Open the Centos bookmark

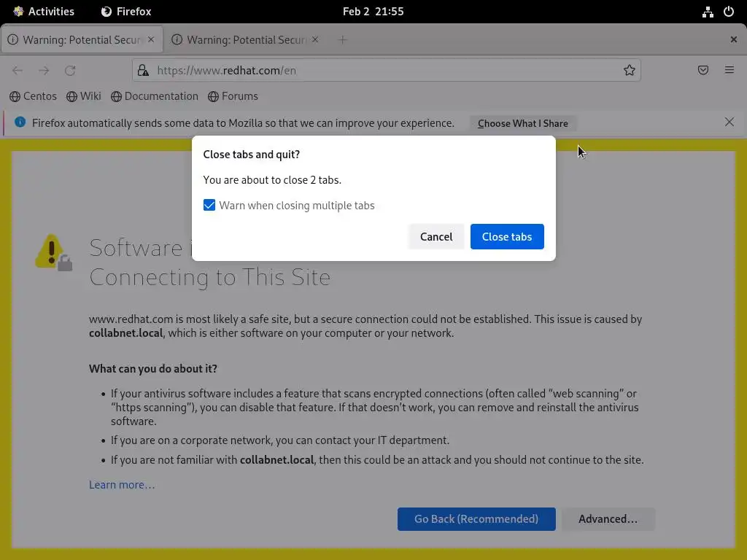point(33,96)
